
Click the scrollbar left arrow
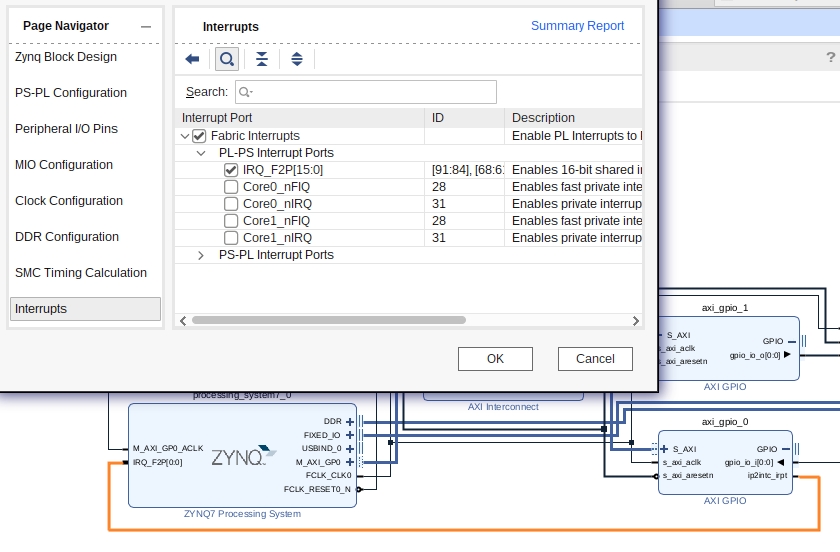coord(183,320)
